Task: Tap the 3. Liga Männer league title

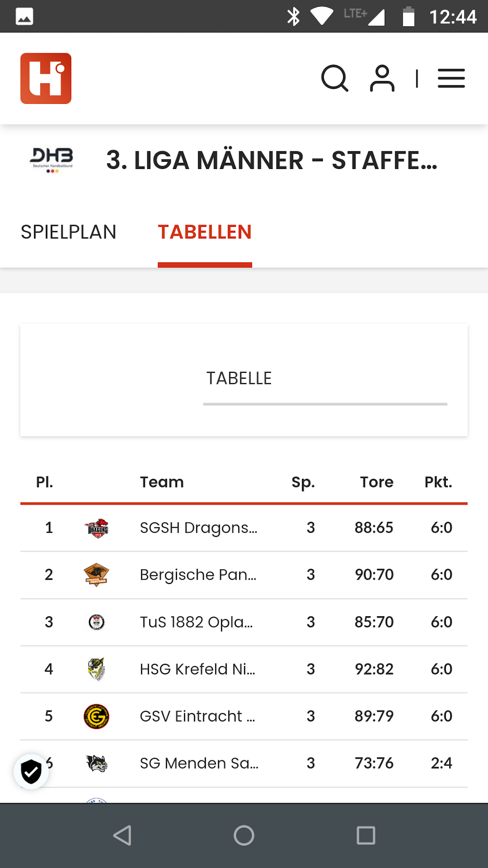Action: (x=271, y=160)
